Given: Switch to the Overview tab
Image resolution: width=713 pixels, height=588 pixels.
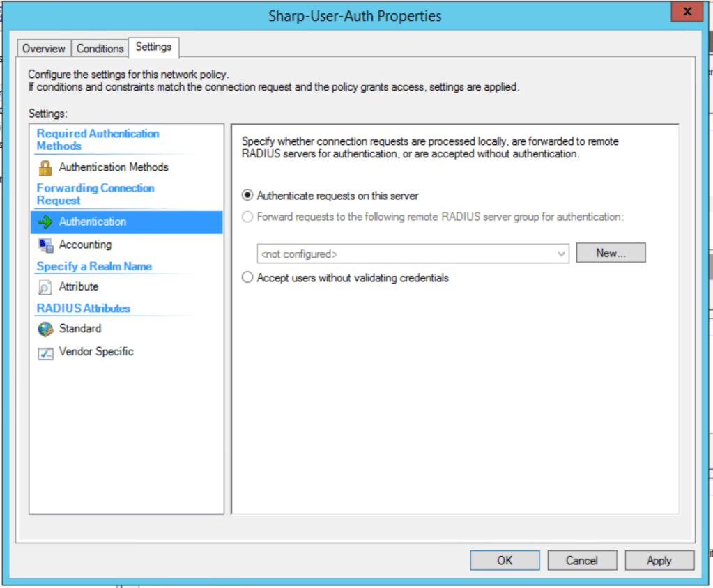Looking at the screenshot, I should [44, 49].
